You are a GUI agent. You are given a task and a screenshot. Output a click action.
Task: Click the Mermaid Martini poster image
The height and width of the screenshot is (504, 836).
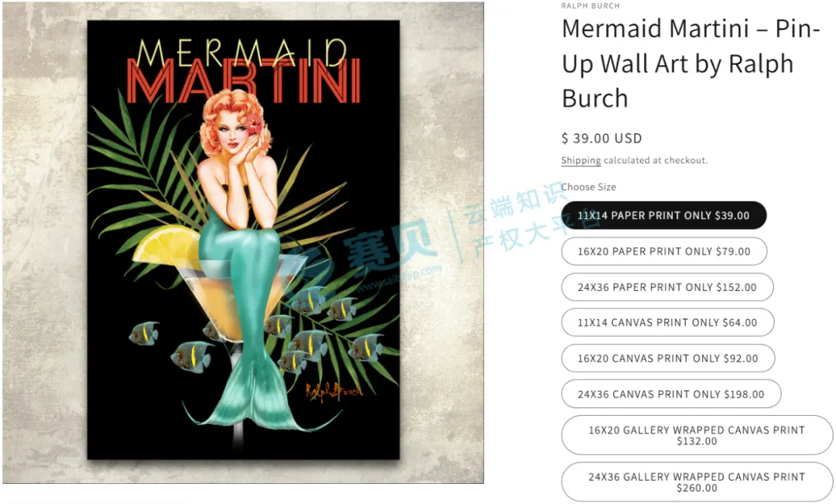(243, 239)
